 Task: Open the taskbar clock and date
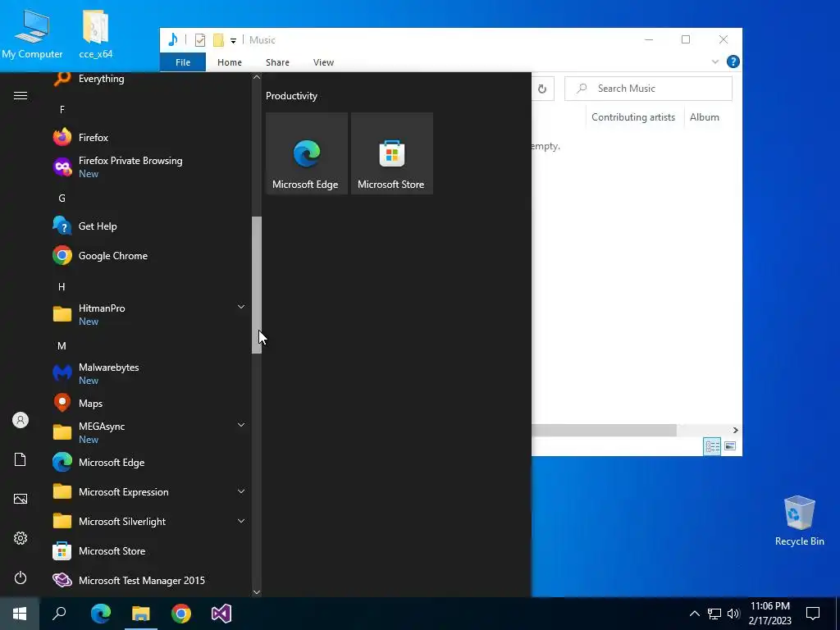click(769, 614)
